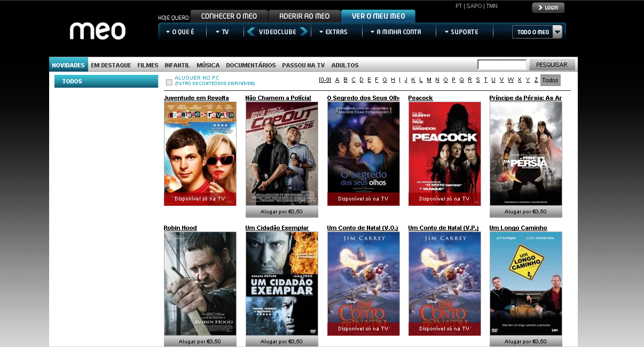Click the Cop Out movie poster
Screen dimensions: 644x347
point(282,153)
